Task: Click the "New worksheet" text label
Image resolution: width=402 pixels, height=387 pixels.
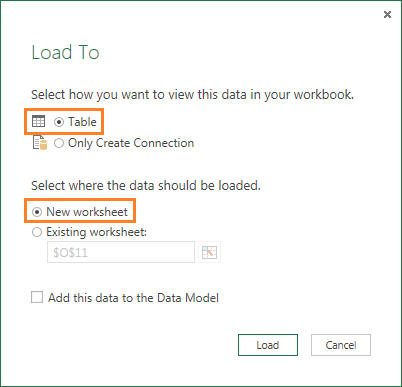Action: [x=87, y=212]
